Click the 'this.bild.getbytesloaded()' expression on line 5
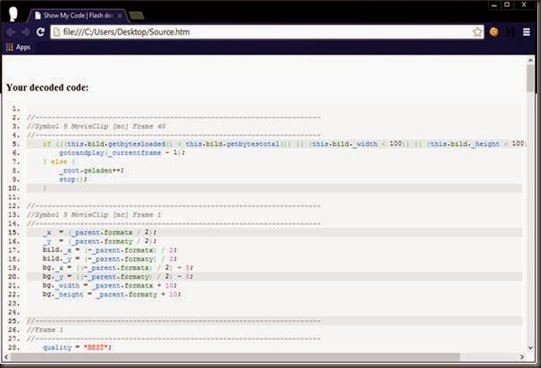Image resolution: width=541 pixels, height=368 pixels. [x=120, y=144]
